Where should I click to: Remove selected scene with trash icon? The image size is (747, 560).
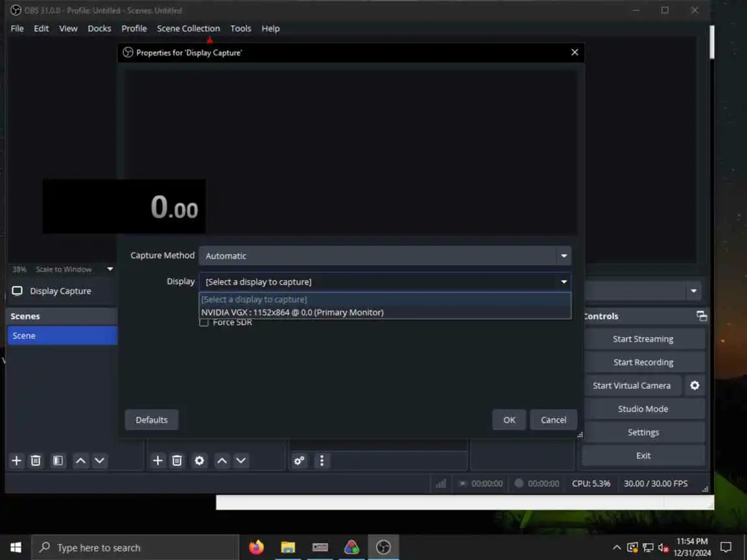click(x=36, y=460)
